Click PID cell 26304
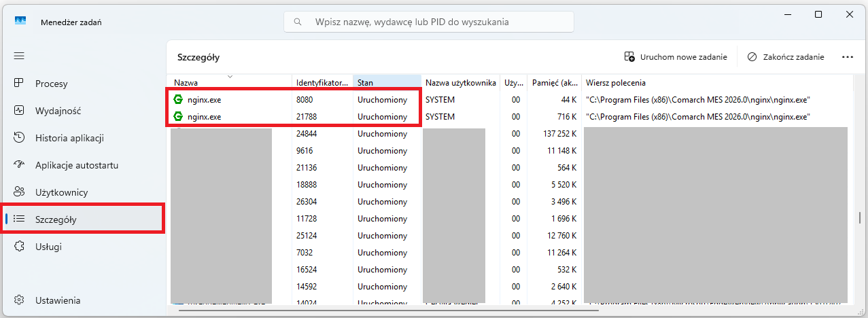 [307, 202]
